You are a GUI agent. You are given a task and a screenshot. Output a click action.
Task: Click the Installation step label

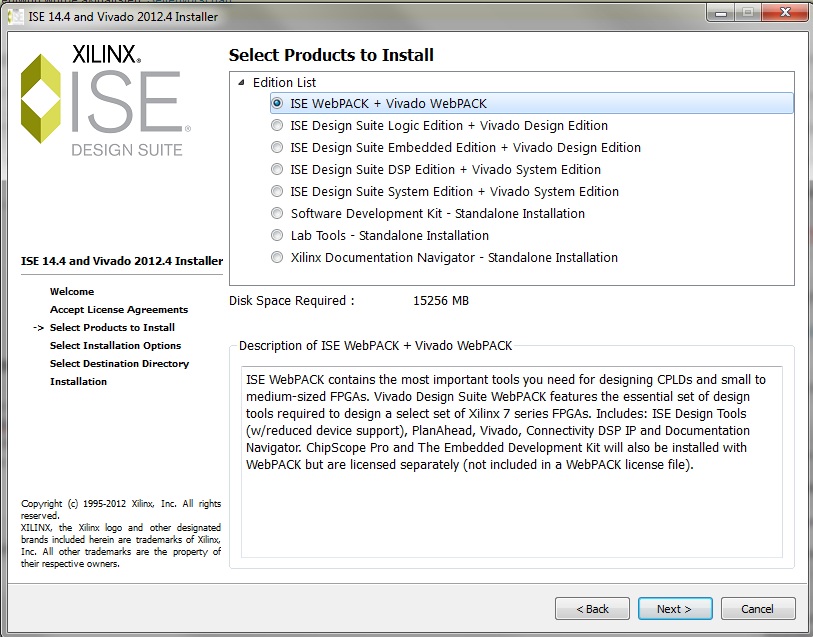tap(78, 381)
